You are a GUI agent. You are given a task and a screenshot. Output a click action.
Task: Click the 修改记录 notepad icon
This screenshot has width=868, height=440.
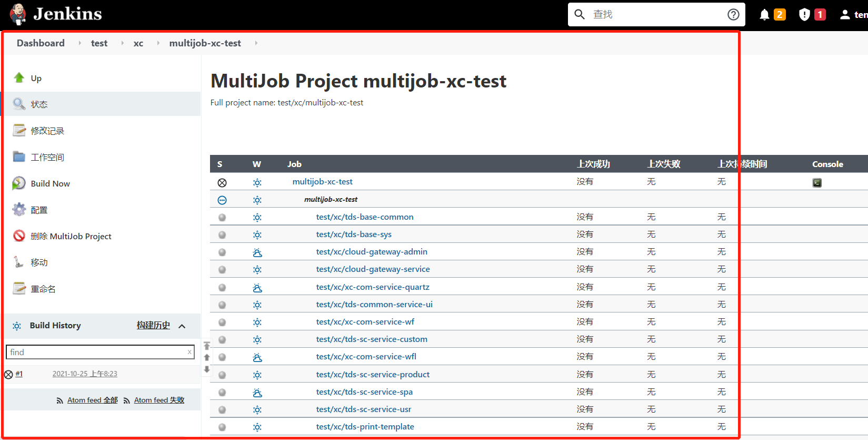(x=19, y=131)
